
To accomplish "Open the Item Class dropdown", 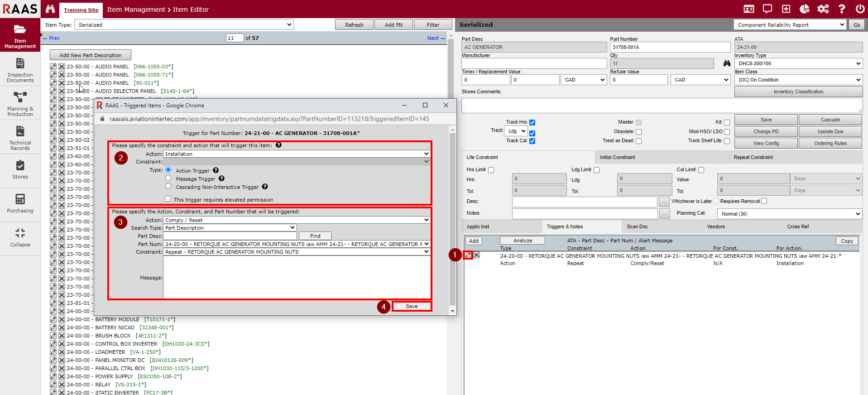I will (798, 80).
